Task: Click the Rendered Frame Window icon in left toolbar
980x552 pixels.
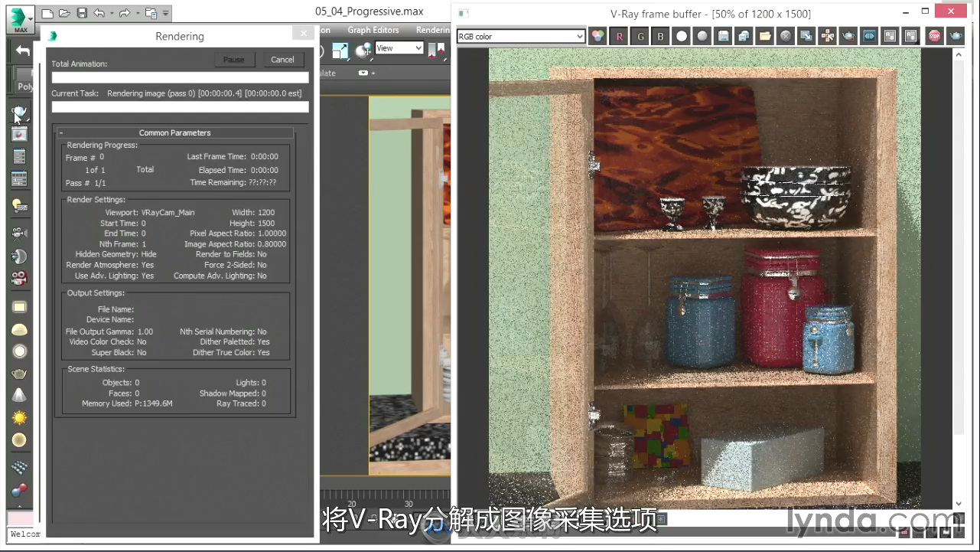Action: tap(20, 134)
